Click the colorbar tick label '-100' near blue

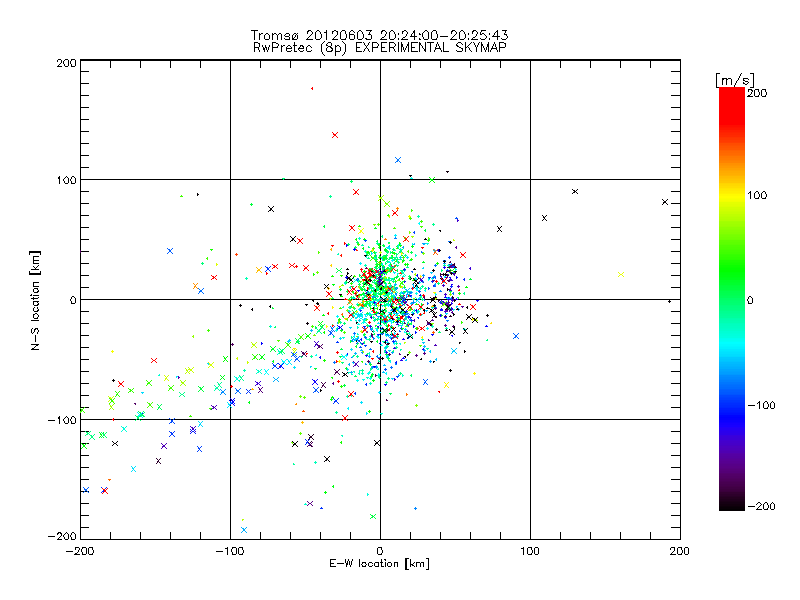click(761, 406)
